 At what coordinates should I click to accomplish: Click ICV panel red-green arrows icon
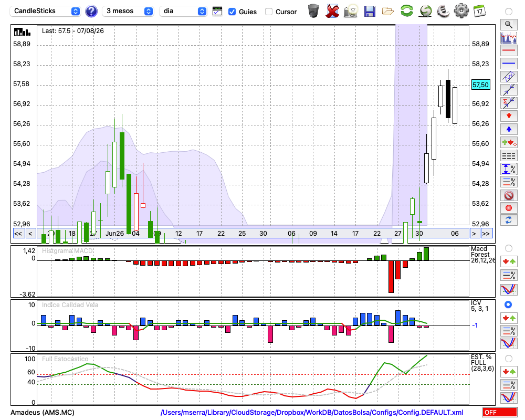coord(509,318)
